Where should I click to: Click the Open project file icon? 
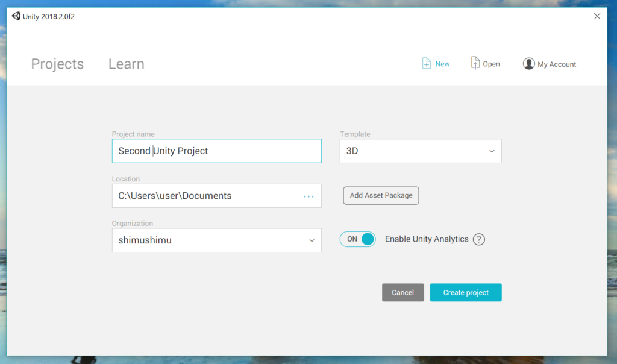tap(475, 63)
